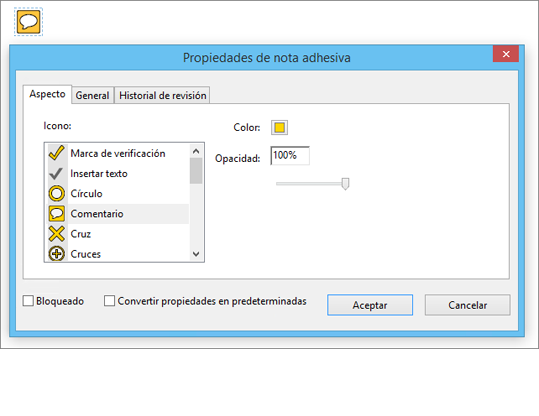Open the yellow Color swatch picker
Image resolution: width=539 pixels, height=416 pixels.
[x=279, y=128]
